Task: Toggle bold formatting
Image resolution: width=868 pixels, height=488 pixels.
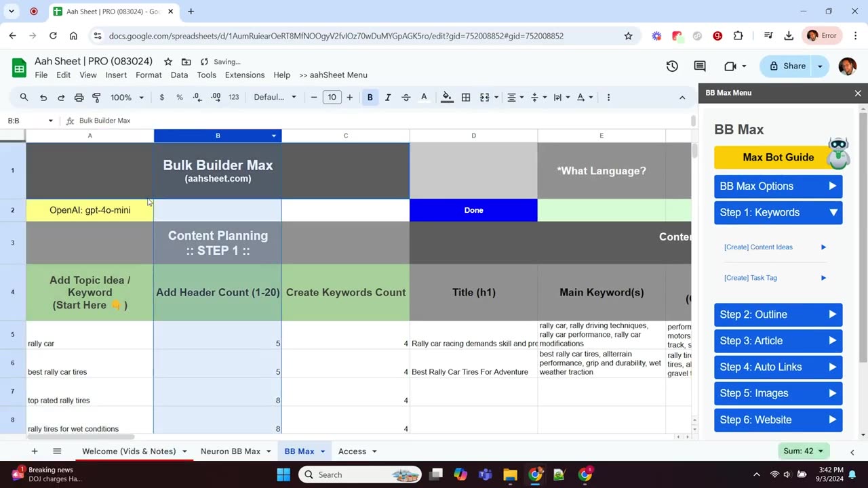Action: (370, 97)
